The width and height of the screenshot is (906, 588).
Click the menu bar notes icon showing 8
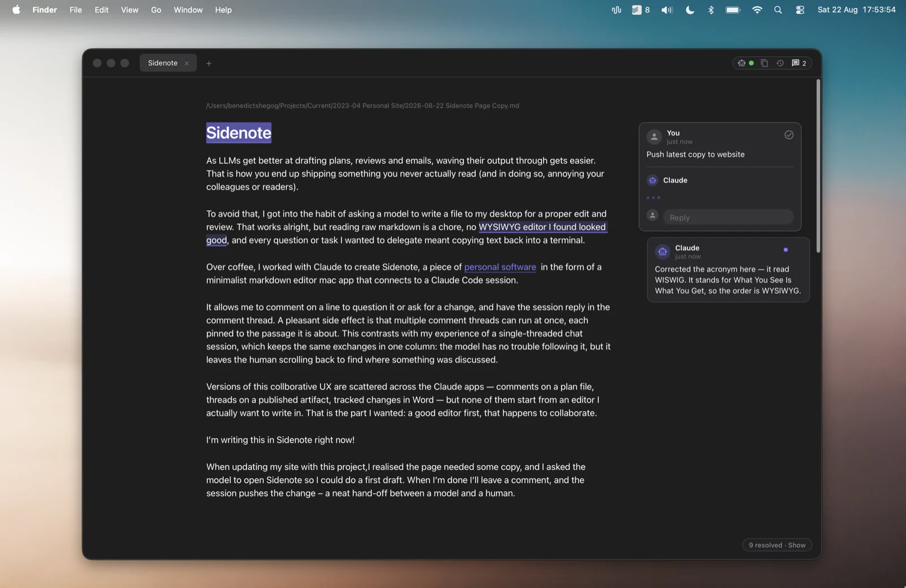(x=640, y=10)
